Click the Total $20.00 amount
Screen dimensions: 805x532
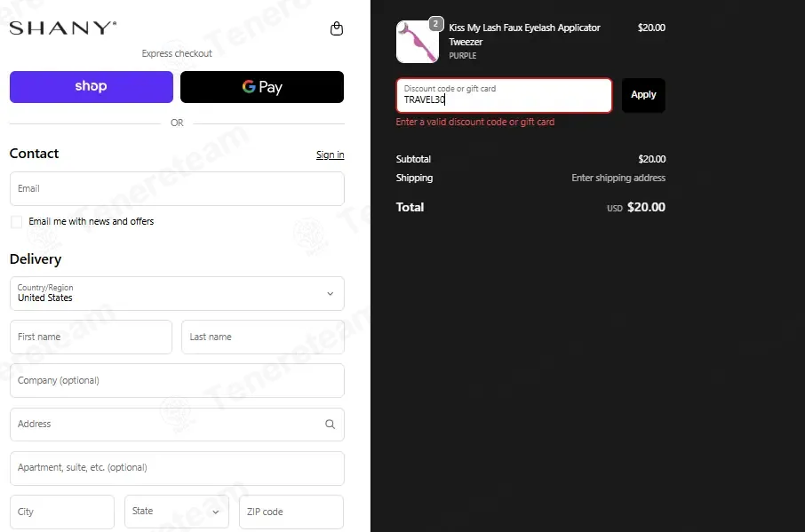[x=646, y=207]
